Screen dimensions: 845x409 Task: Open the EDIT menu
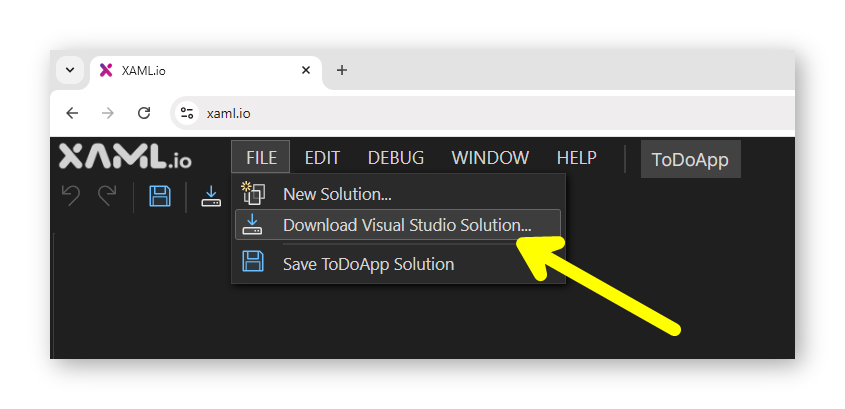tap(322, 157)
